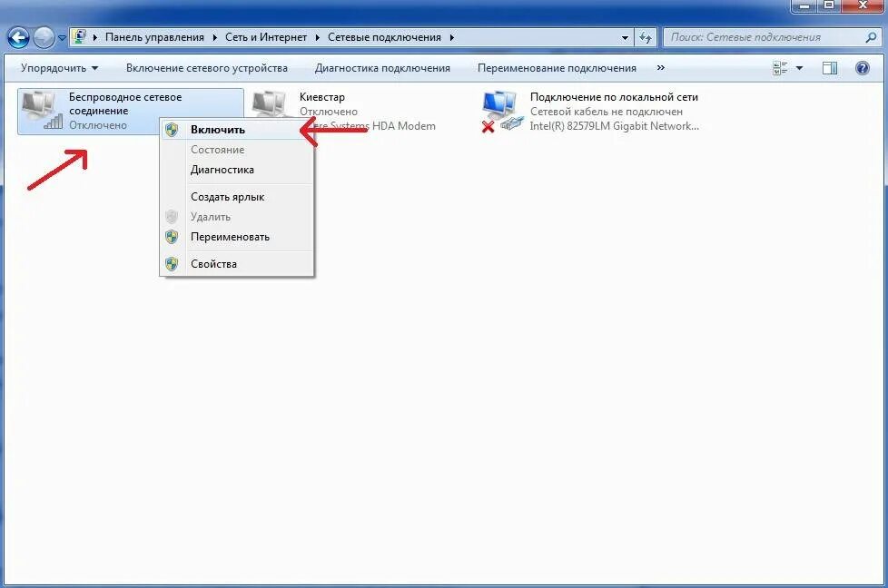Choose Переименовать in the context menu

tap(237, 237)
